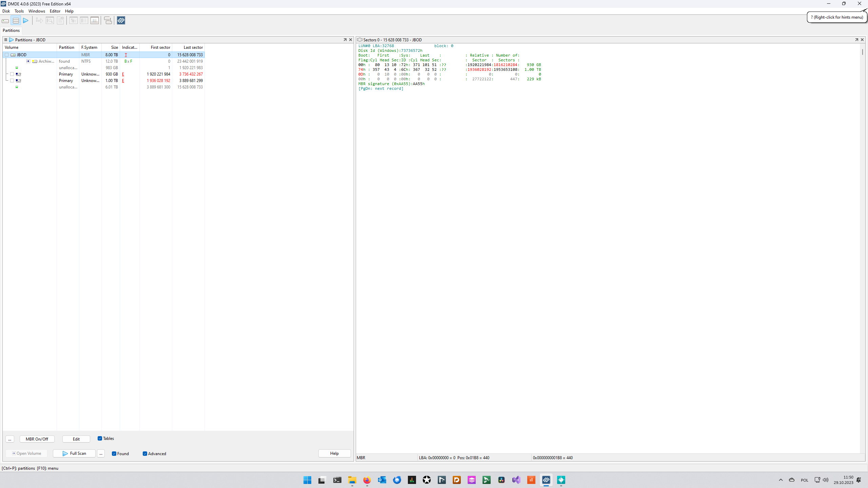868x488 pixels.
Task: Click the DMDE logo toolbar icon
Action: [x=121, y=21]
